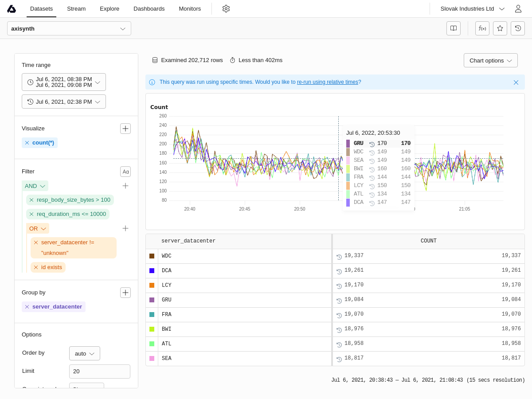Viewport: 532px width, 399px height.
Task: Open the query history icon
Action: (x=518, y=28)
